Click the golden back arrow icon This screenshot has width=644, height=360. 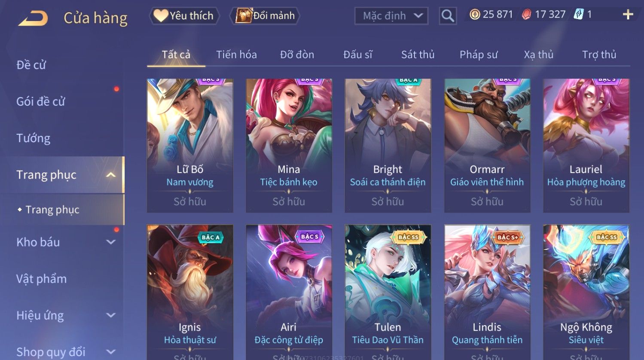coord(33,18)
